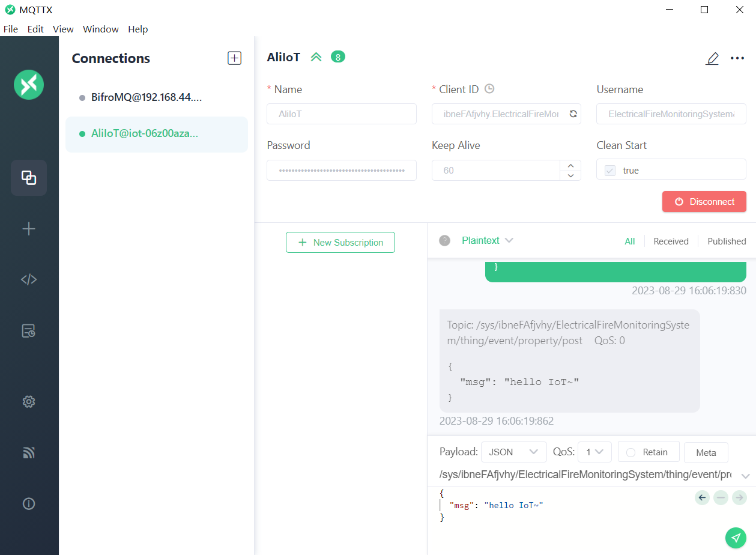Click the publish topic input field
The height and width of the screenshot is (555, 756).
tap(585, 475)
